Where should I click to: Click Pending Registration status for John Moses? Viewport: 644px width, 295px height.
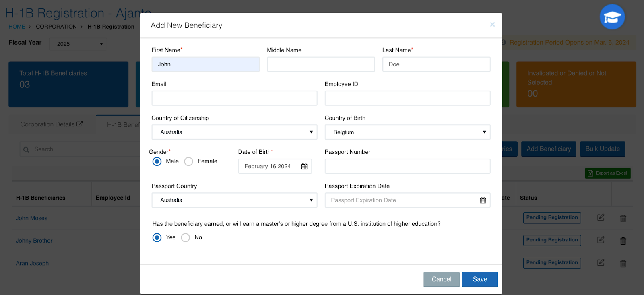552,218
